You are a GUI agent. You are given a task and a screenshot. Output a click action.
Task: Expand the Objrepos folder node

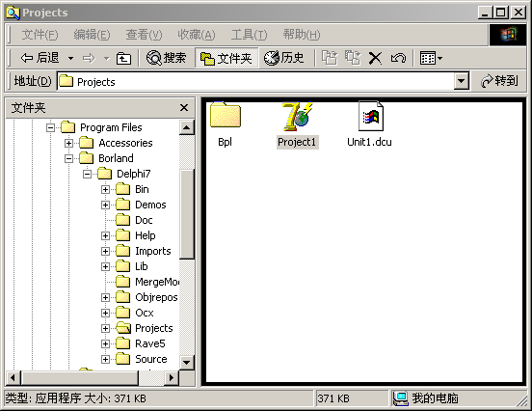[105, 297]
